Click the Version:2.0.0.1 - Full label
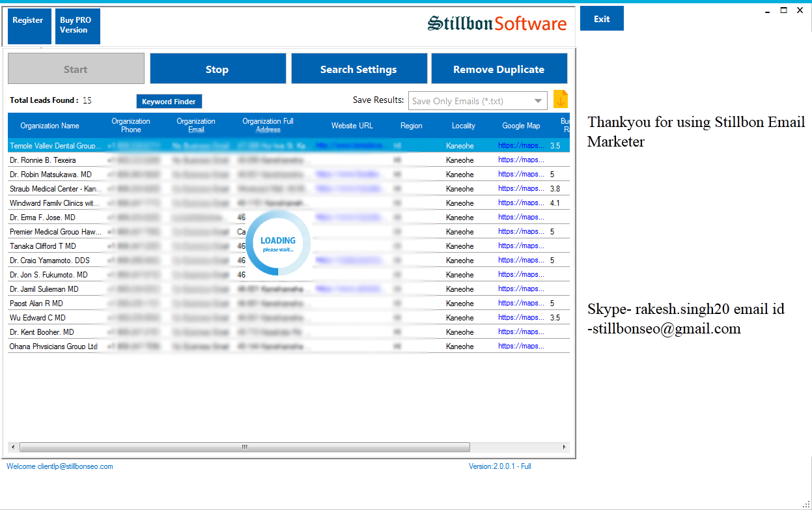Viewport: 812px width, 510px height. coord(500,466)
